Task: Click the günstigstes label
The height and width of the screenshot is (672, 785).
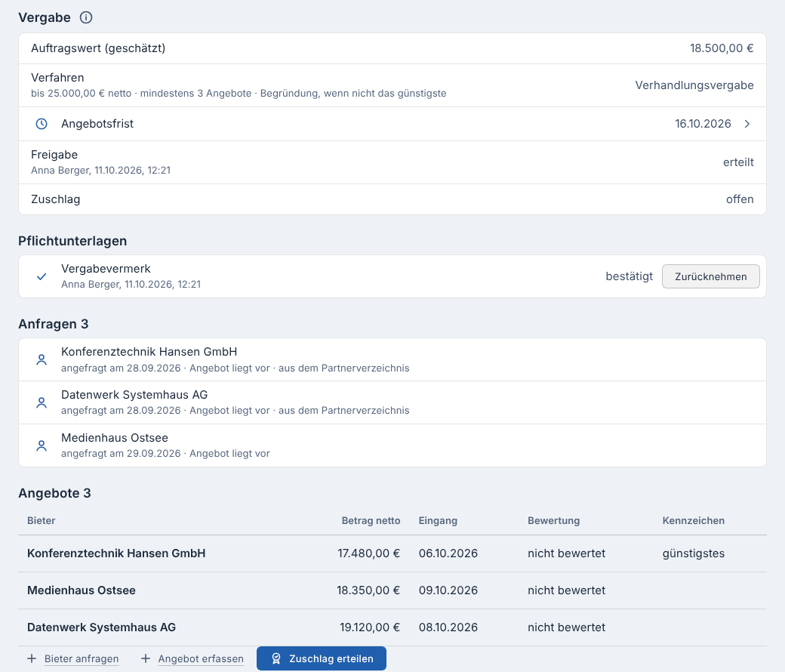Action: 694,553
